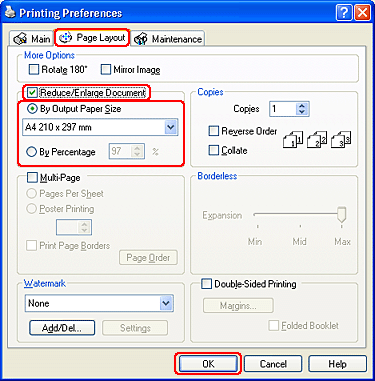Click the Maintenance tab tools icon
Viewport: 375px width, 381px height.
point(141,39)
